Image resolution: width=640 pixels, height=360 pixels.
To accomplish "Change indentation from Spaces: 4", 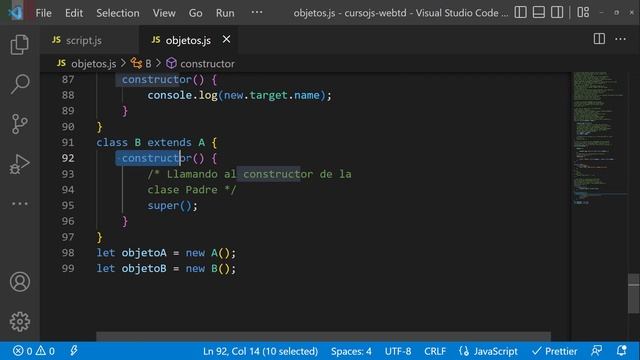I will tap(351, 351).
